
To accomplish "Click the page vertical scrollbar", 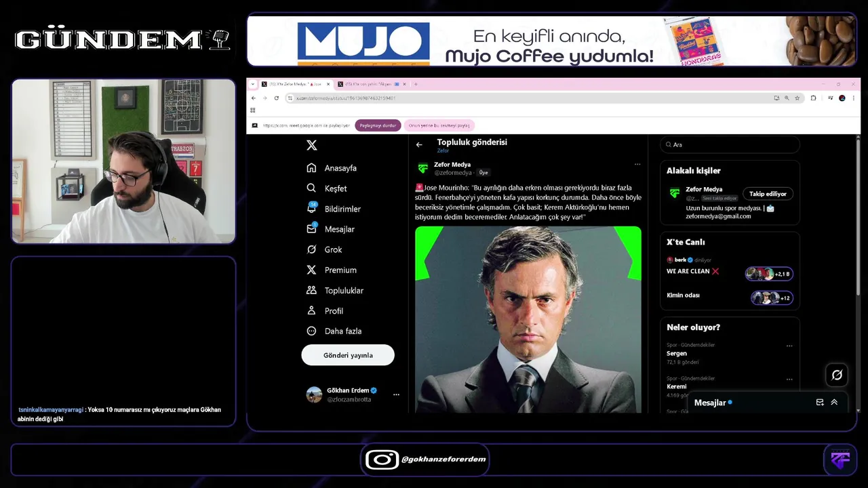I will (x=859, y=217).
